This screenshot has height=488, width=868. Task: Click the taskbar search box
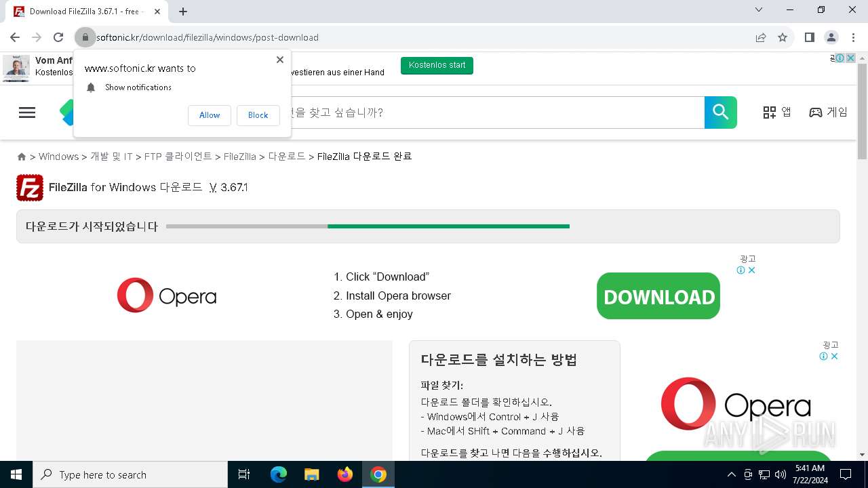pyautogui.click(x=130, y=474)
